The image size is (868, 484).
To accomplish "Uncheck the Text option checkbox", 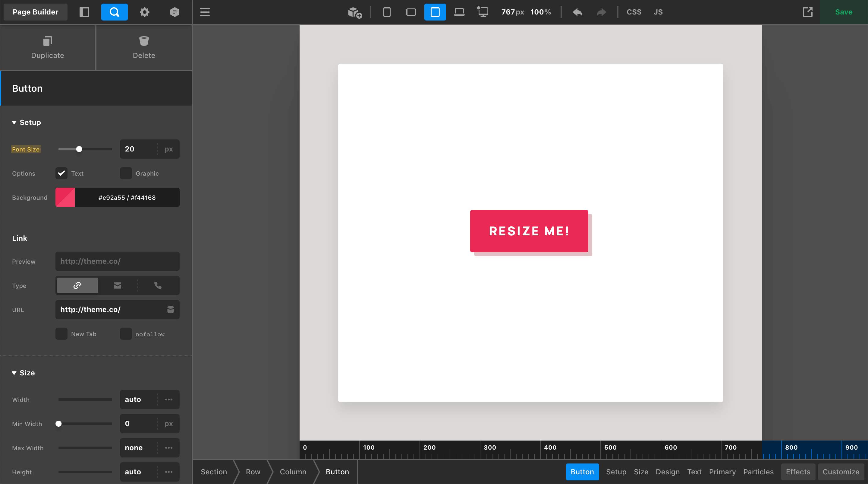I will (61, 174).
